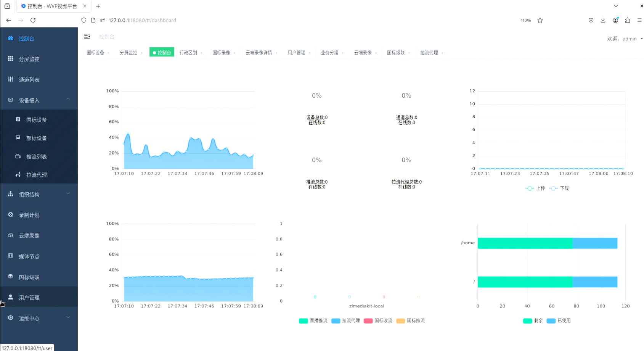Open 推流列表 under 设备接入
This screenshot has height=351, width=644.
click(x=37, y=157)
